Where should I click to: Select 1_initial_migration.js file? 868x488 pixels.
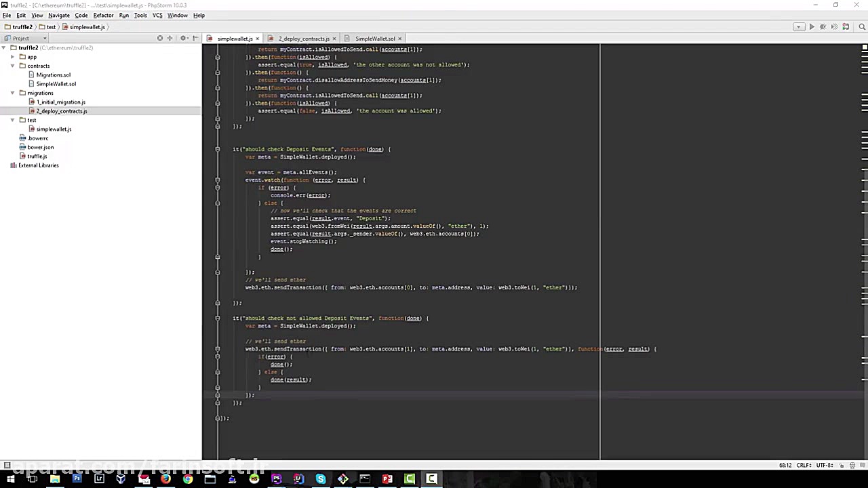click(61, 102)
